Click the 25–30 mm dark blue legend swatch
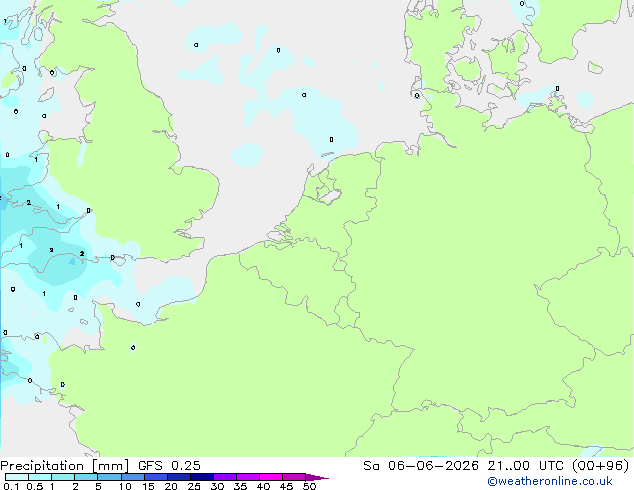This screenshot has width=634, height=490. pos(202,477)
